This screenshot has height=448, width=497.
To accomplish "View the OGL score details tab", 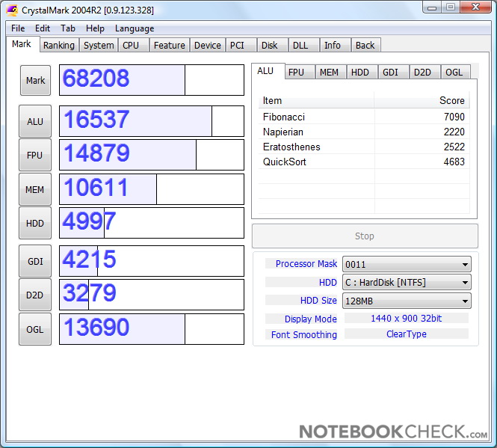I will click(454, 72).
